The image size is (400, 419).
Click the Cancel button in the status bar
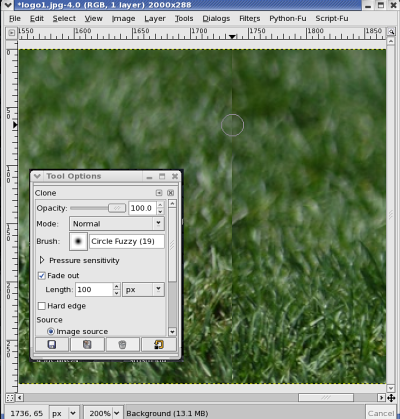pyautogui.click(x=381, y=414)
